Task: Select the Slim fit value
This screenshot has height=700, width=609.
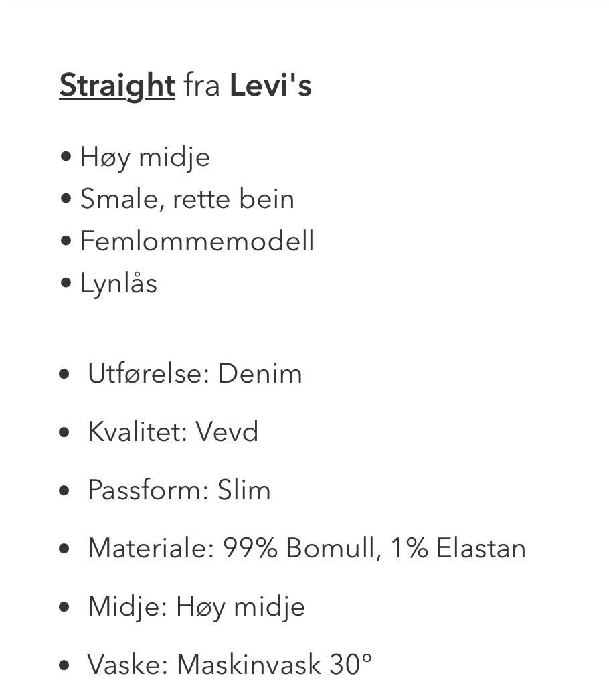Action: [244, 490]
